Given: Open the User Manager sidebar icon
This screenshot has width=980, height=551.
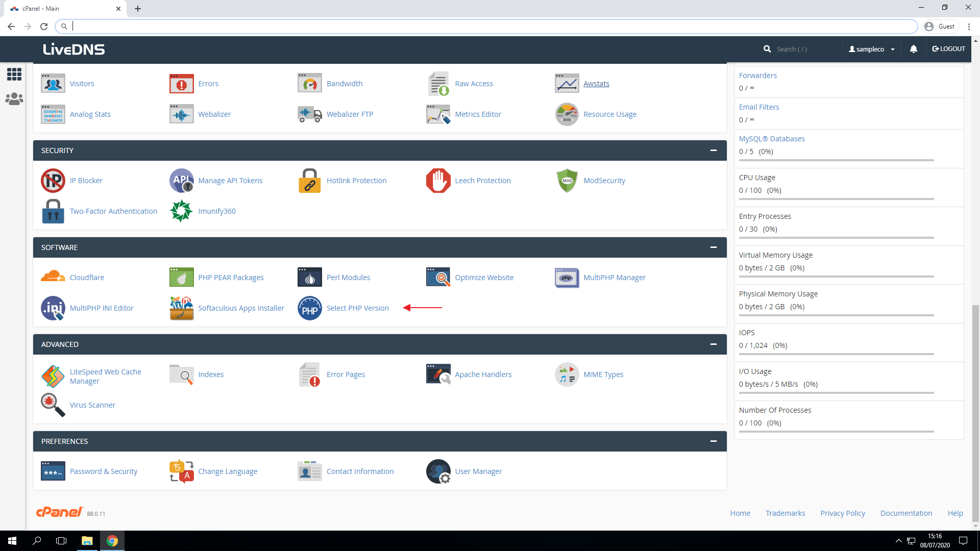Looking at the screenshot, I should pos(14,99).
